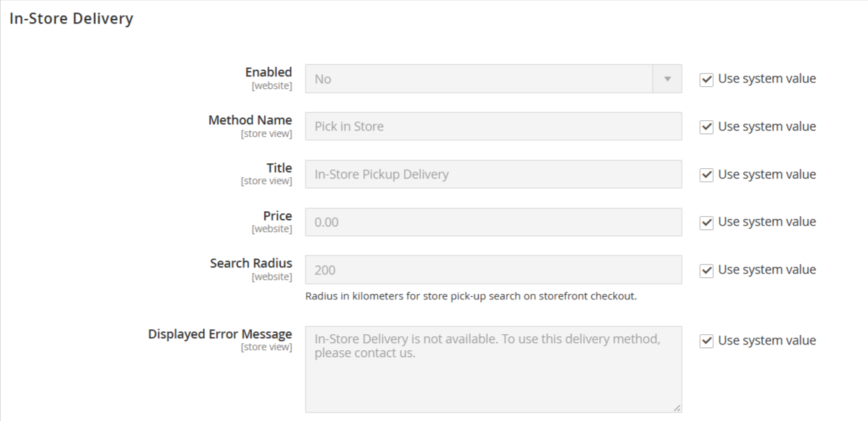Uncheck Use system value for Method Name
Screen dimensions: 868x421
(706, 127)
